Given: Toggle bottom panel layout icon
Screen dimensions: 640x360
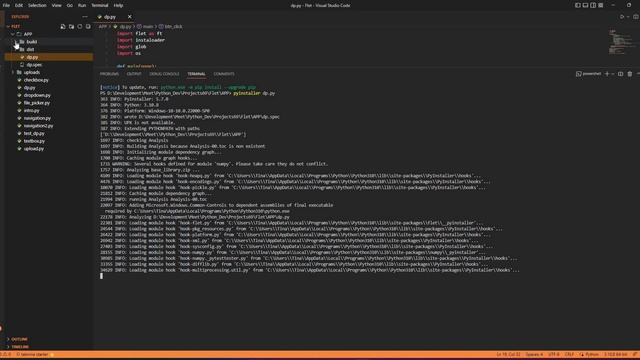Looking at the screenshot, I should tap(585, 5).
